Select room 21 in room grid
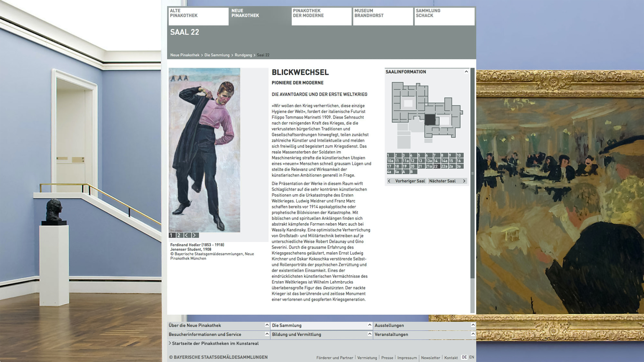Screen dimensions: 644x362 (x=422, y=166)
